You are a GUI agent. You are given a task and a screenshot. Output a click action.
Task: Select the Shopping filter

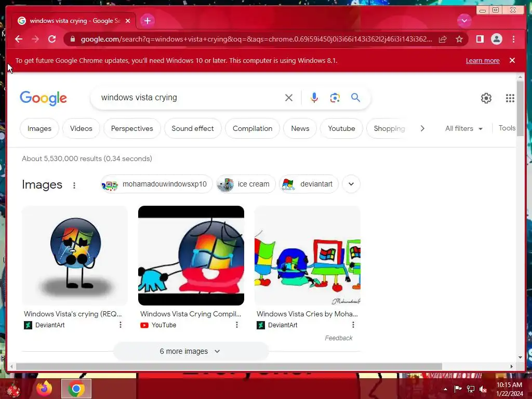click(x=389, y=129)
